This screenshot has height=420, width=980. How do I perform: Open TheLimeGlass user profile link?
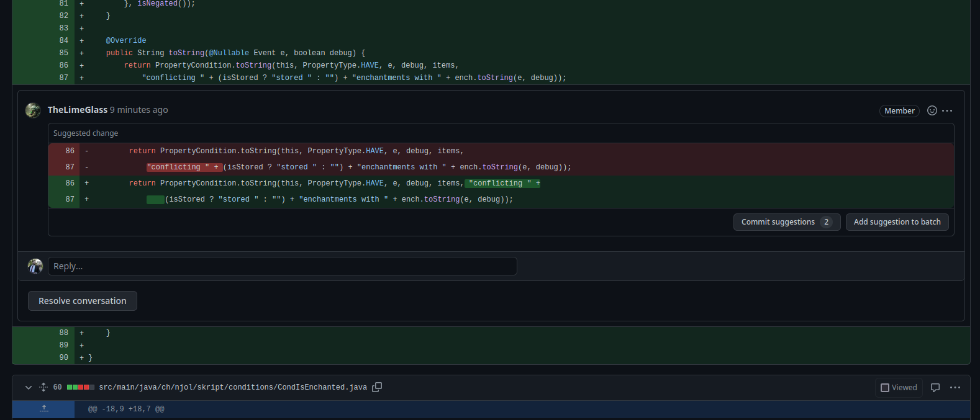78,110
